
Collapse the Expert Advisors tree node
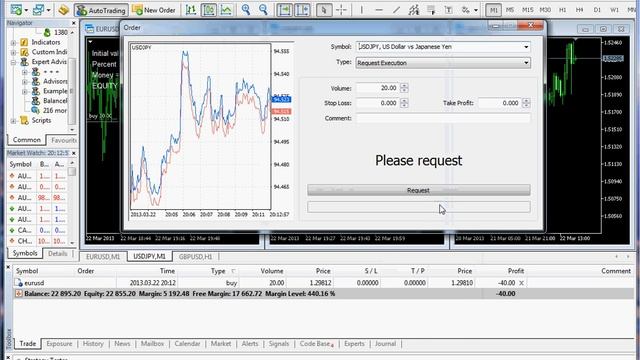point(13,62)
